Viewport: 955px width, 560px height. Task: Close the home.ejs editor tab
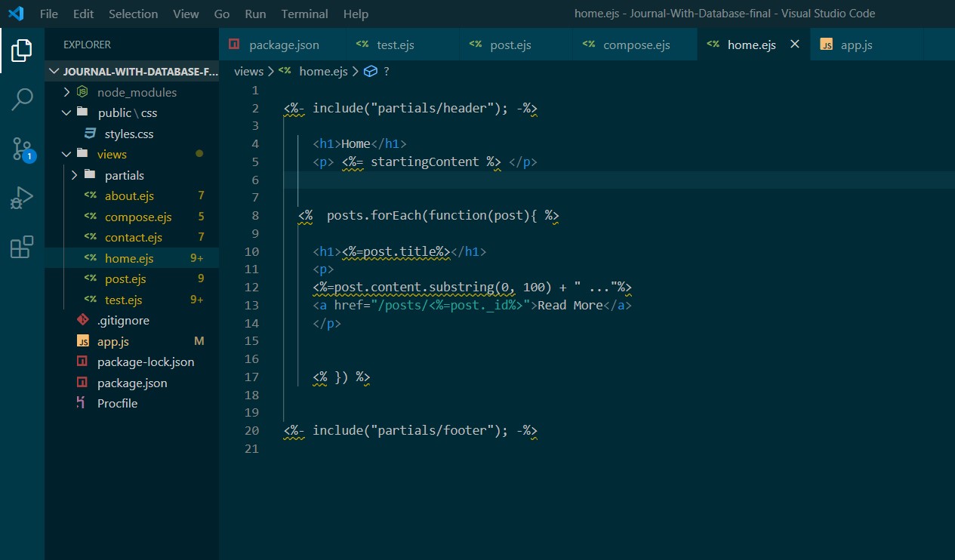[x=793, y=44]
